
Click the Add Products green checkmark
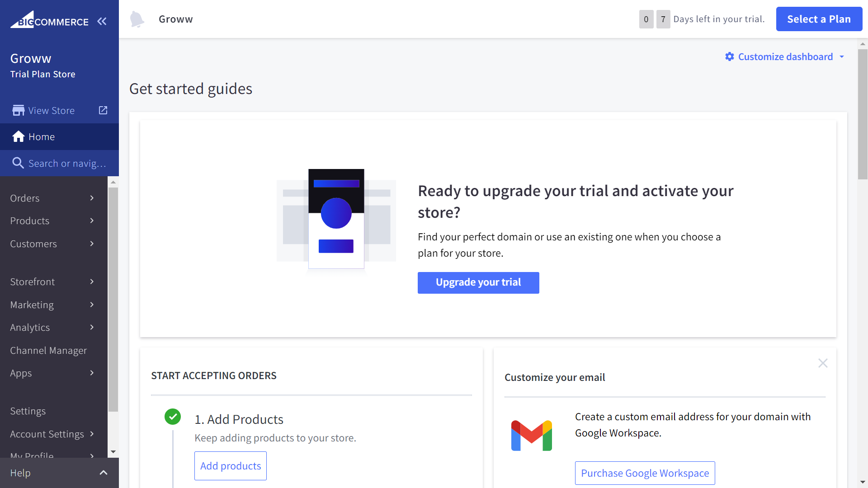pos(173,417)
